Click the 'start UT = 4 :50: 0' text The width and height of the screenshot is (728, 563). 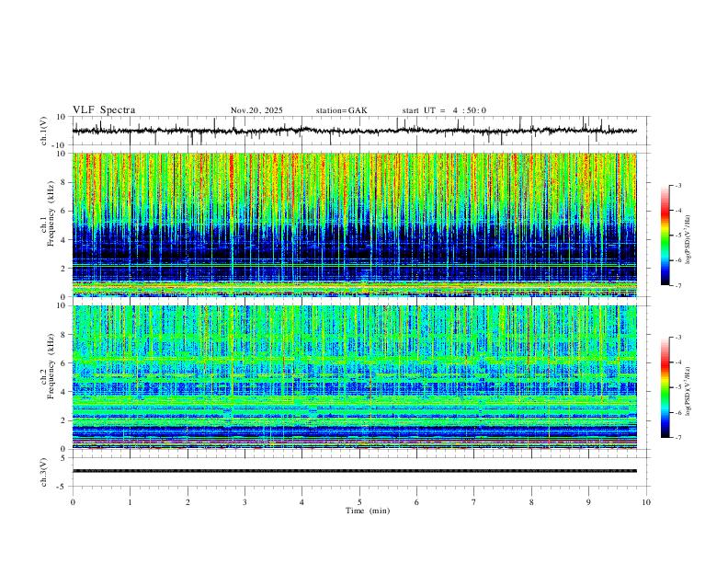click(x=444, y=110)
